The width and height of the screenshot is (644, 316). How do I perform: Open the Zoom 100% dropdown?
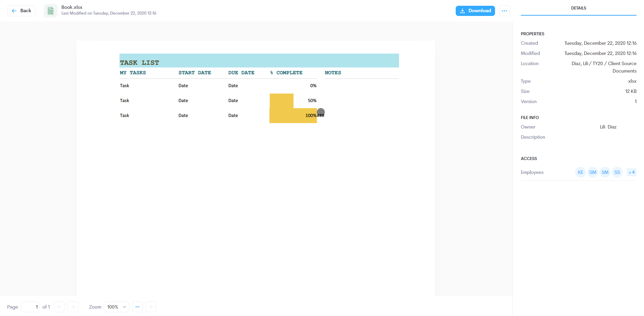pyautogui.click(x=116, y=307)
